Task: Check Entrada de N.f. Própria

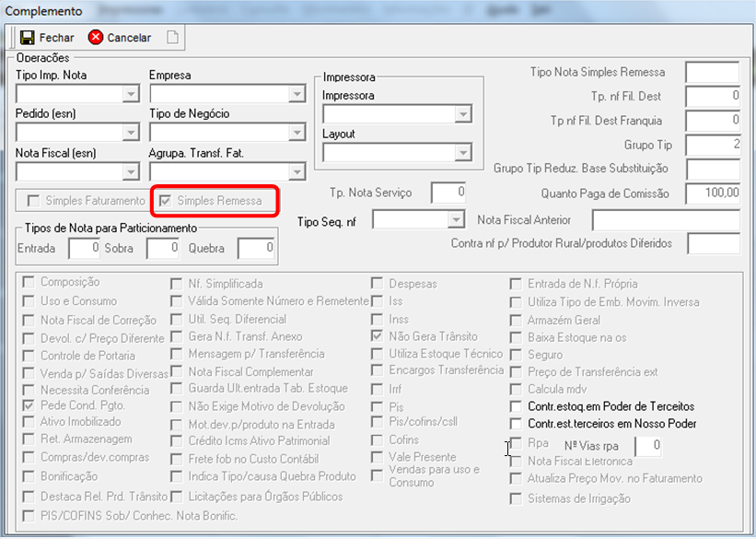Action: point(516,284)
